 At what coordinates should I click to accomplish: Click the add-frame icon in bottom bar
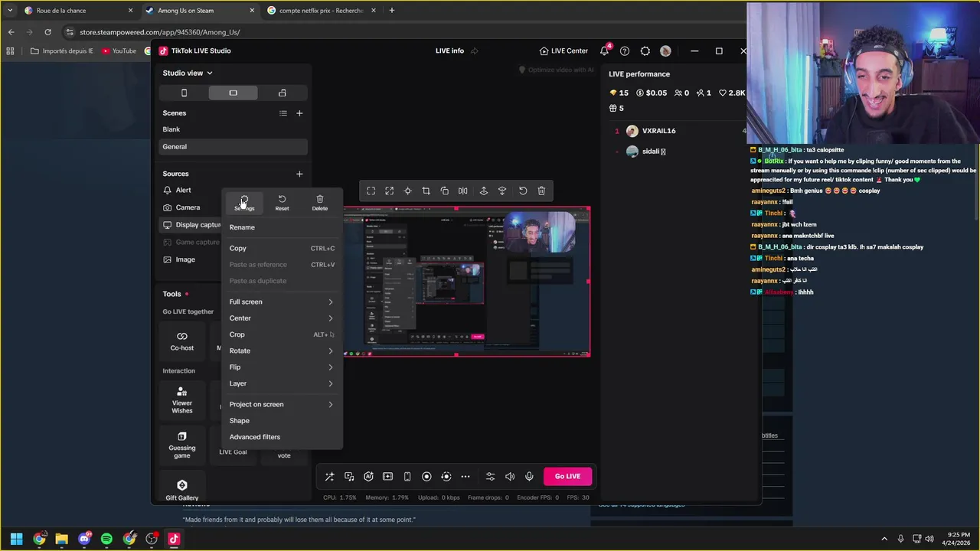[387, 477]
